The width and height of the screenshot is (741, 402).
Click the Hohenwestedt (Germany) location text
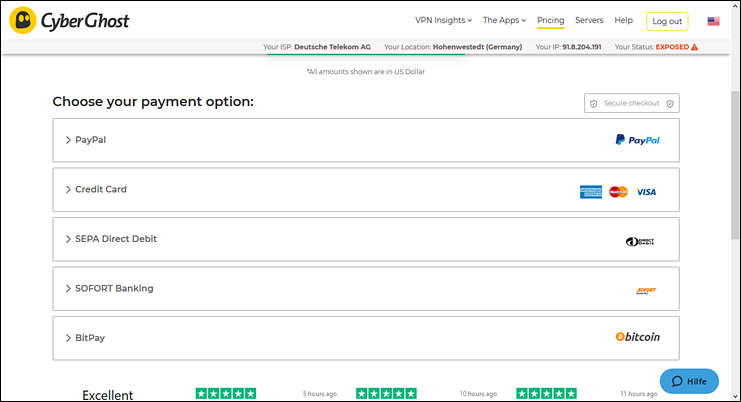[x=477, y=47]
